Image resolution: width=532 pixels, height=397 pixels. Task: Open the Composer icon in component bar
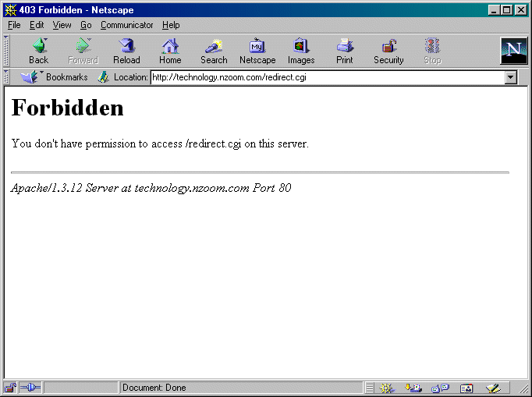(x=492, y=388)
